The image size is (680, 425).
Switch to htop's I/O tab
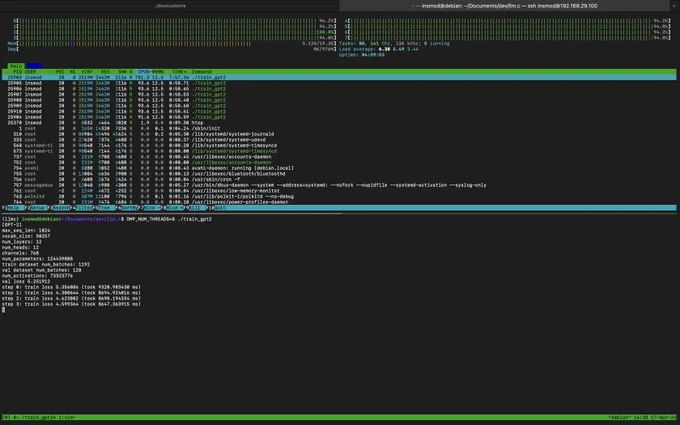[x=34, y=66]
